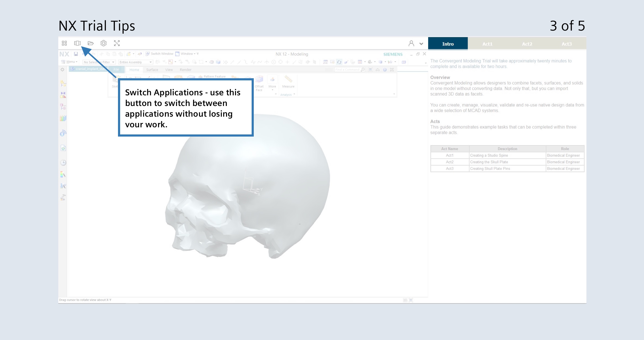Open the Assembly Navigator sidebar icon

click(63, 83)
